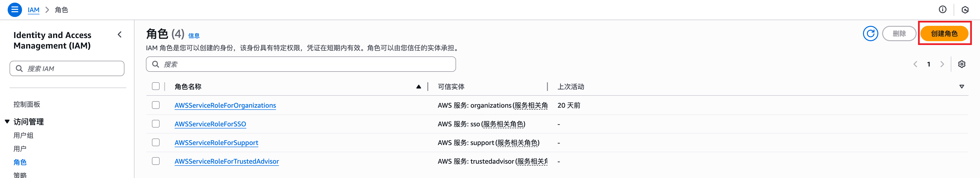Click the IAM breadcrumb link
This screenshot has height=178, width=980.
coord(33,10)
